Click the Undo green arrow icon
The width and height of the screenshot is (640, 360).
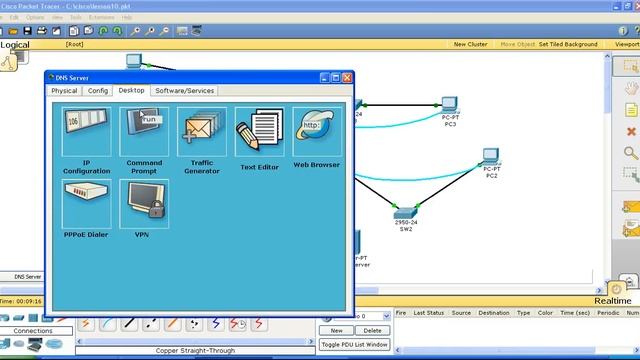click(103, 31)
